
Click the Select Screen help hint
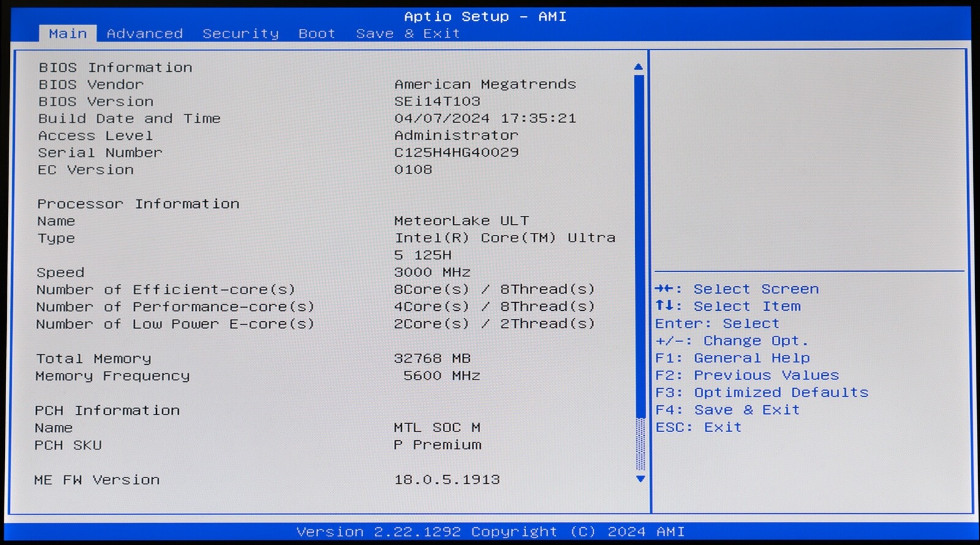coord(737,289)
